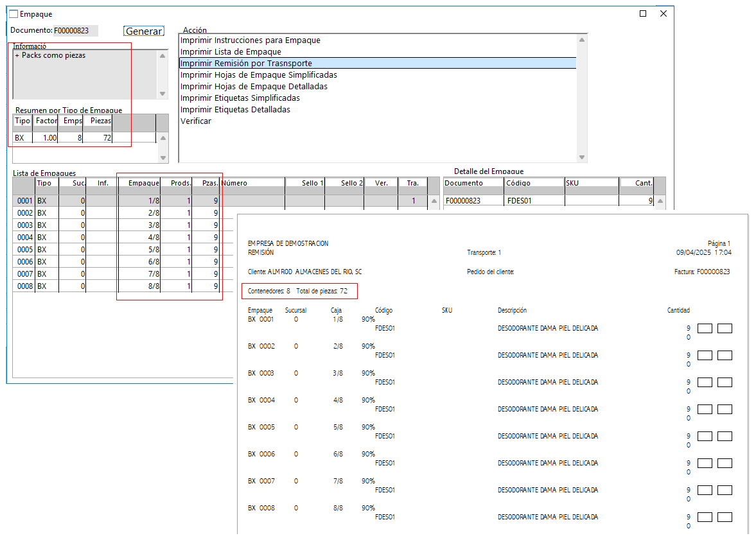The width and height of the screenshot is (756, 538).
Task: Click the Tra. column header
Action: 413,183
